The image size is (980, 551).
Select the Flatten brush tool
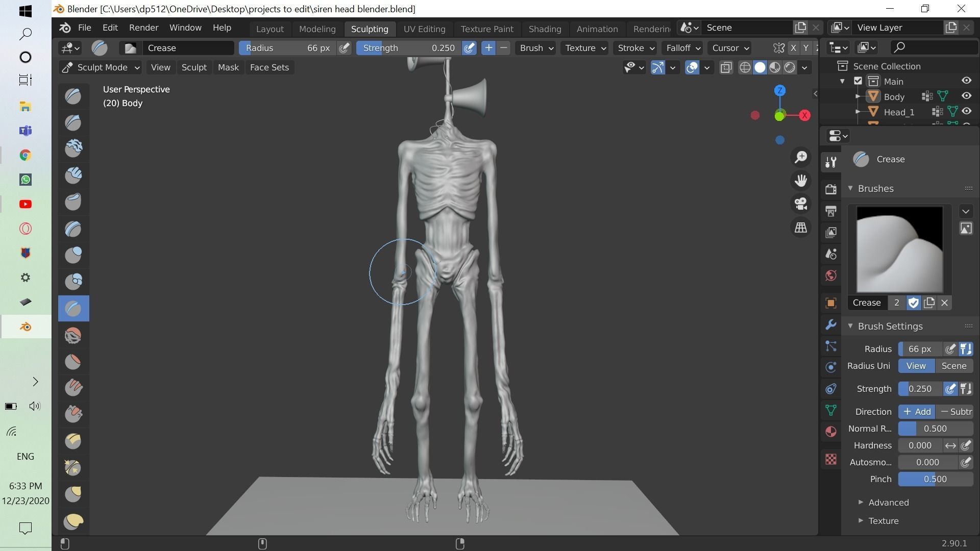coord(73,362)
